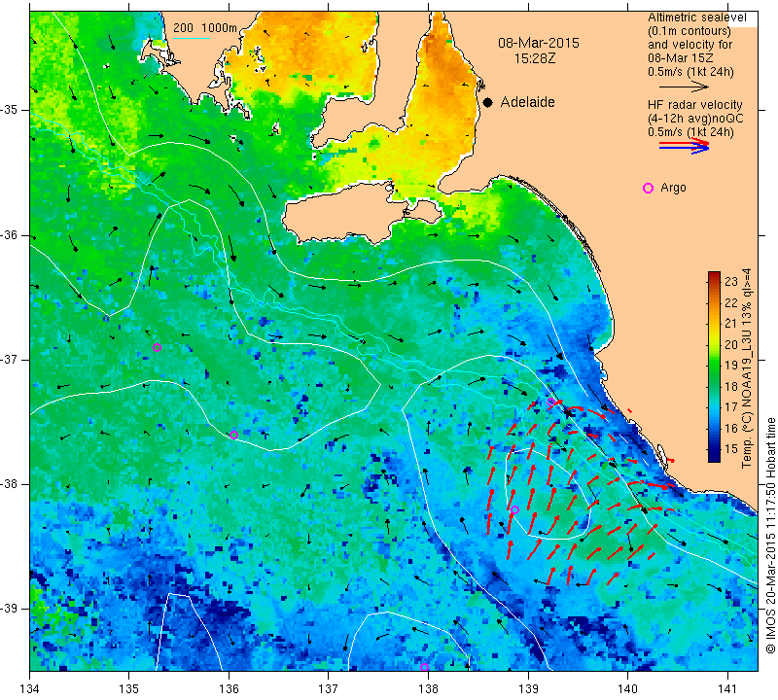
Task: Click the 'Altimetric sealevel' legend heading
Action: tap(696, 17)
